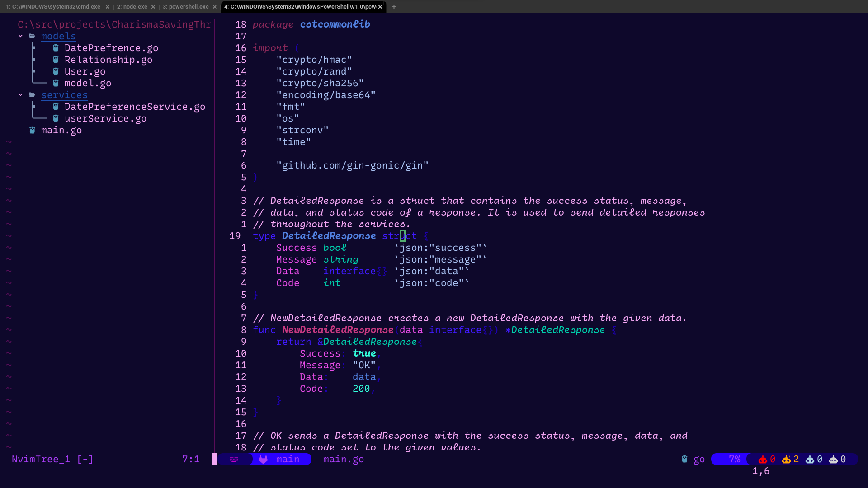Click the services folder name

64,95
